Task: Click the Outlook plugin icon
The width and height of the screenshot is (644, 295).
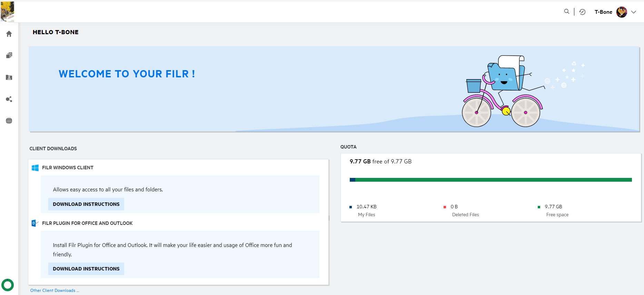Action: (x=35, y=223)
